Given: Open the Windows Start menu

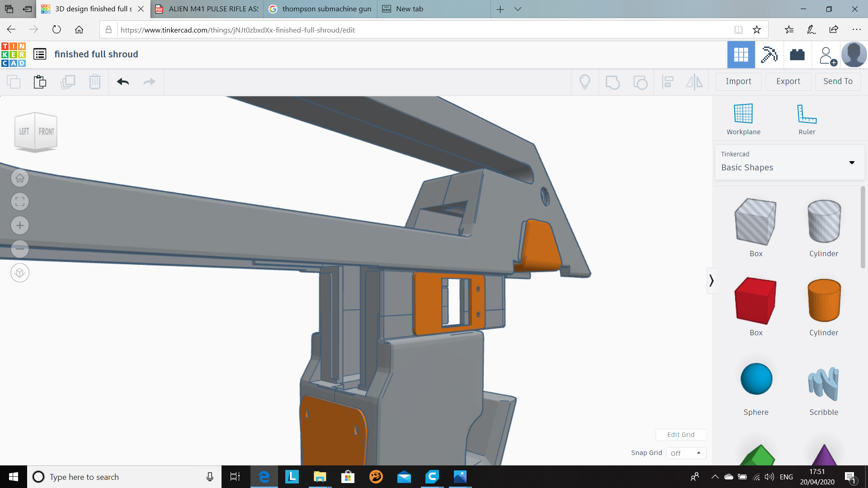Looking at the screenshot, I should pos(14,477).
